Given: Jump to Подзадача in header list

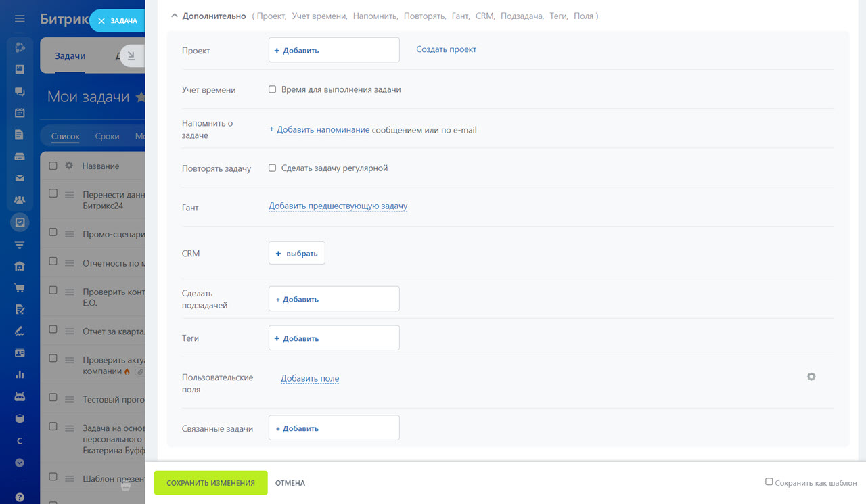Looking at the screenshot, I should [x=522, y=15].
